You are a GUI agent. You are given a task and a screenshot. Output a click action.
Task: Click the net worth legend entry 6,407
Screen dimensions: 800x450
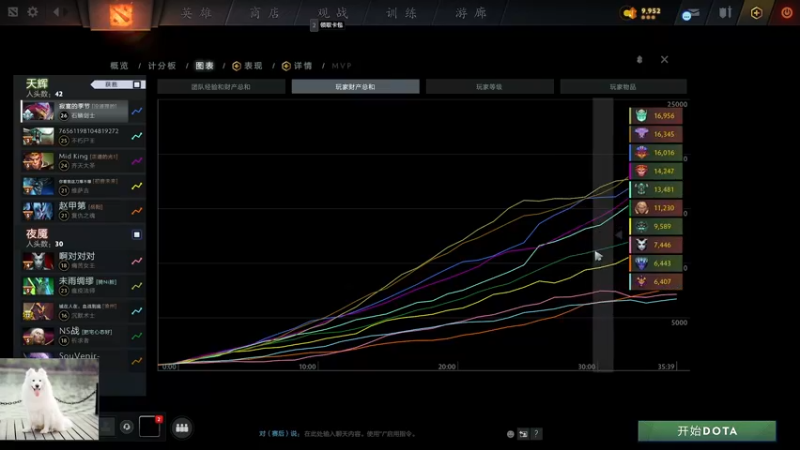(x=656, y=282)
